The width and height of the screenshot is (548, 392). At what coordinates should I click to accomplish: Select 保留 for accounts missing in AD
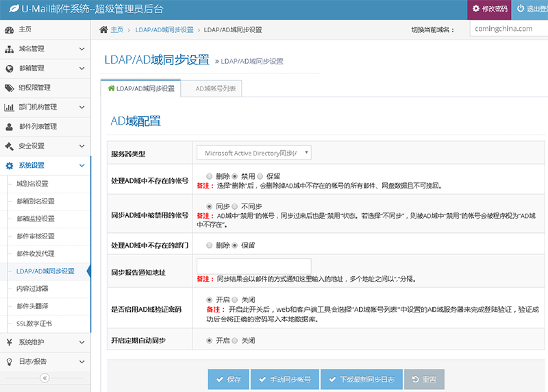pos(260,176)
